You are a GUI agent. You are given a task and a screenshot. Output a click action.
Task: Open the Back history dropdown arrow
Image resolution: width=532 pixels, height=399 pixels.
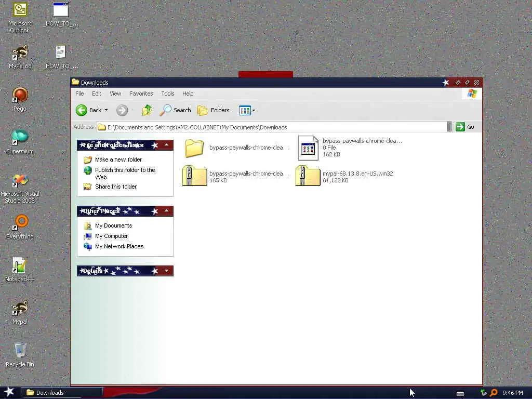106,110
